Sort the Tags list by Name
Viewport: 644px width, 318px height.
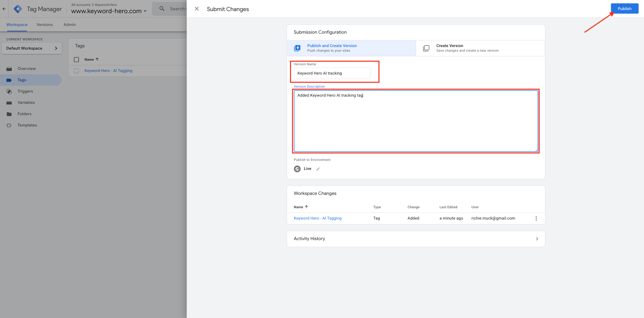click(x=92, y=59)
